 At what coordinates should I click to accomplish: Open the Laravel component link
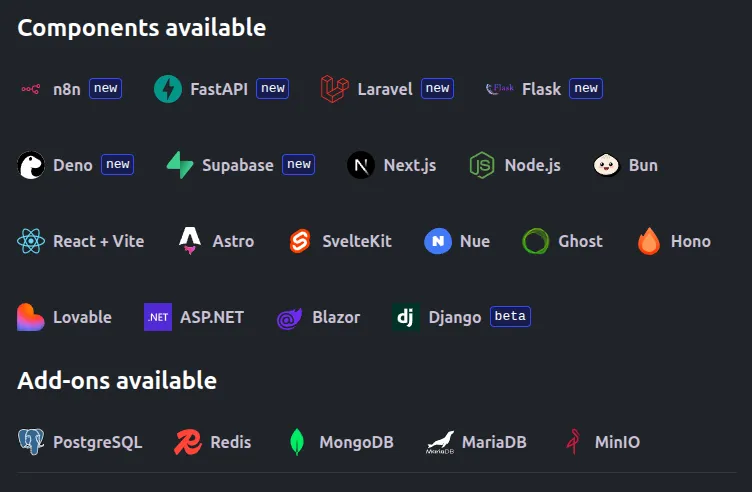tap(385, 89)
